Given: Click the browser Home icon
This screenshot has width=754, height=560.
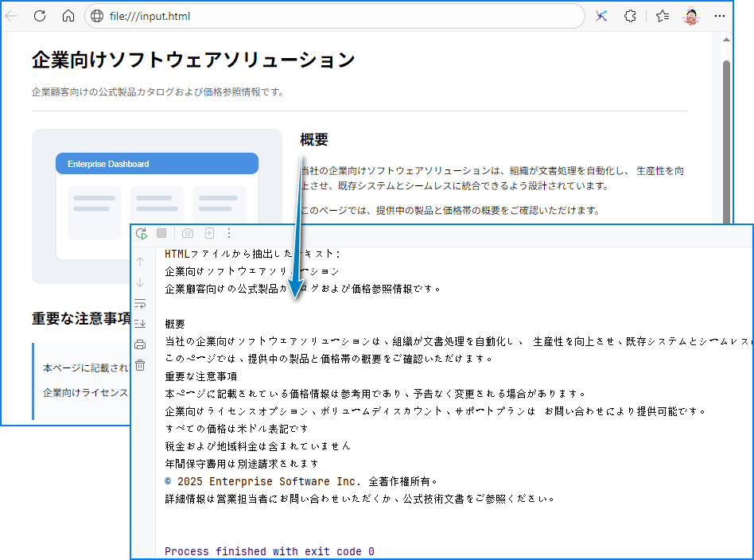Looking at the screenshot, I should tap(68, 15).
